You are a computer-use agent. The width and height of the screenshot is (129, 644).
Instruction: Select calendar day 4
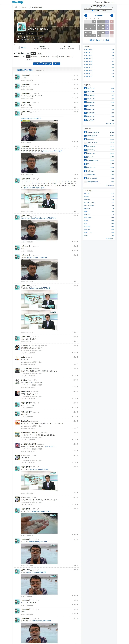[107, 21]
